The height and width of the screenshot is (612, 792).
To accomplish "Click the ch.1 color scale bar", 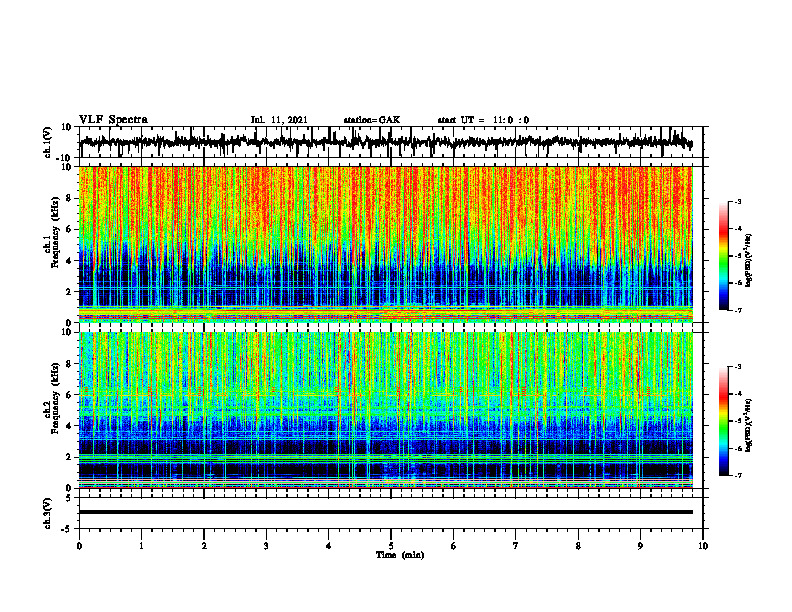I will point(723,256).
